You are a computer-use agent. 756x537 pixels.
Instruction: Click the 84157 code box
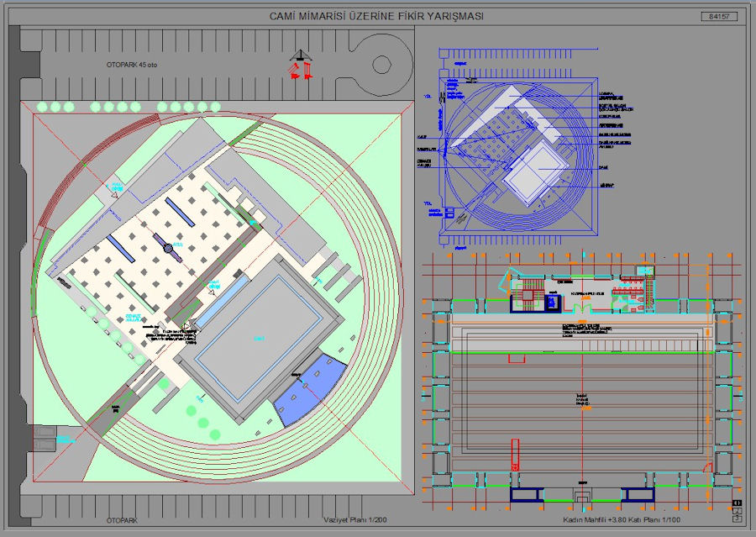[x=718, y=16]
